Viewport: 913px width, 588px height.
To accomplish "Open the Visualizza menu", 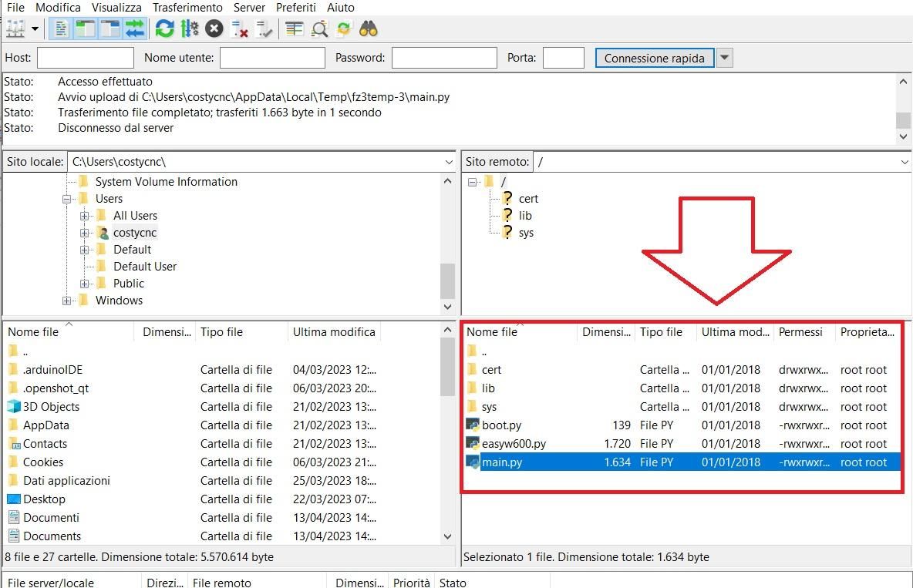I will 116,8.
